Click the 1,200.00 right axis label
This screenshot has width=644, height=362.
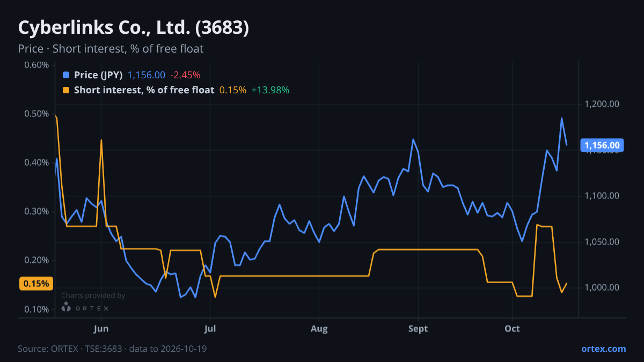pos(602,104)
